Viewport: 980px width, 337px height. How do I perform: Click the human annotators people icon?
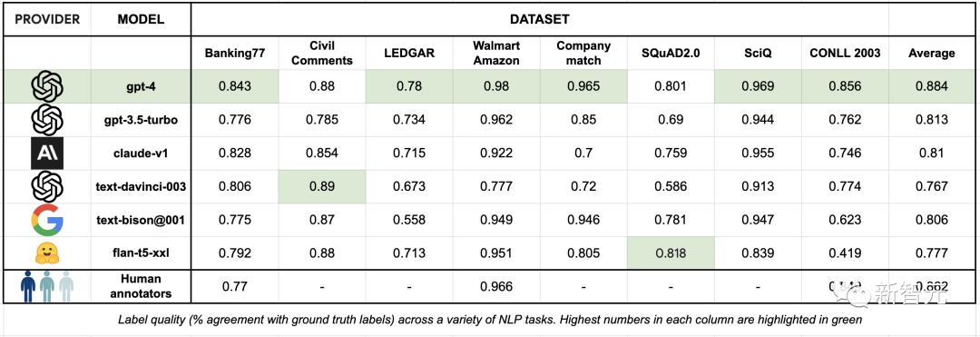point(47,287)
